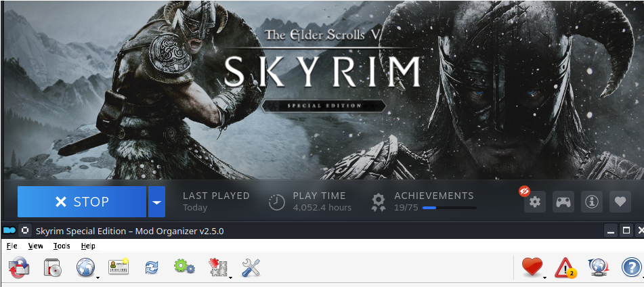The width and height of the screenshot is (644, 287).
Task: Show game info with the Steam info icon
Action: pyautogui.click(x=591, y=202)
